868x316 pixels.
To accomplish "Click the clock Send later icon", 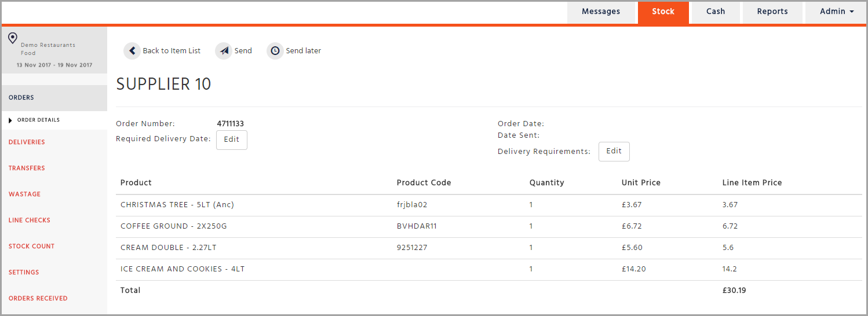I will 275,51.
